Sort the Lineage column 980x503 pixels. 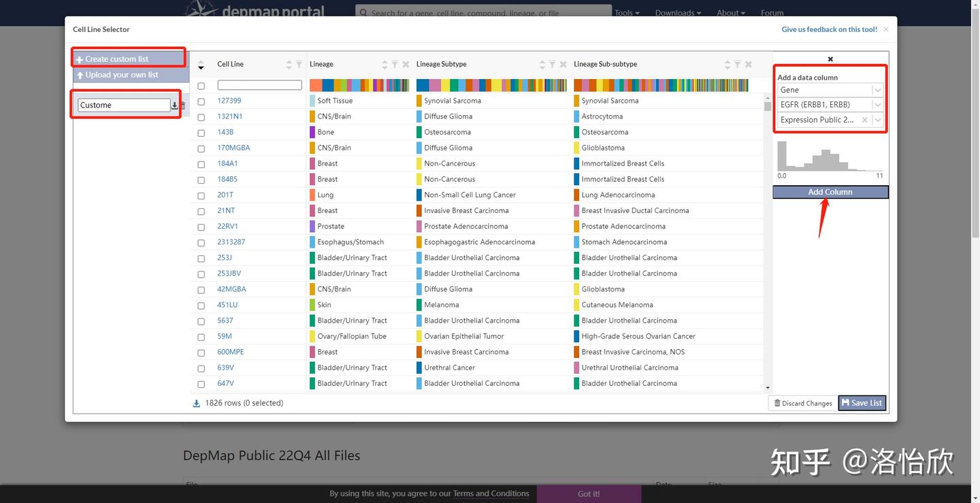[x=385, y=64]
